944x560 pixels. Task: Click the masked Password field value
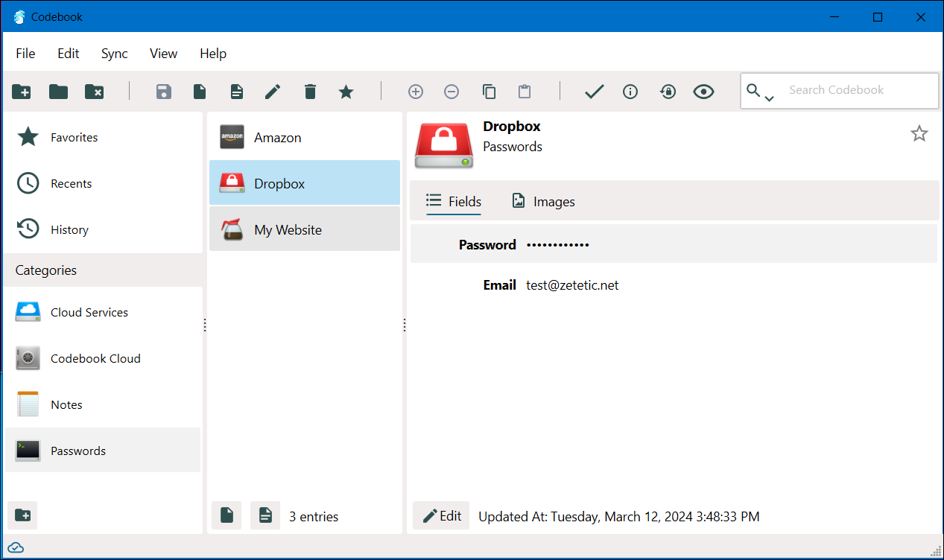pyautogui.click(x=558, y=245)
